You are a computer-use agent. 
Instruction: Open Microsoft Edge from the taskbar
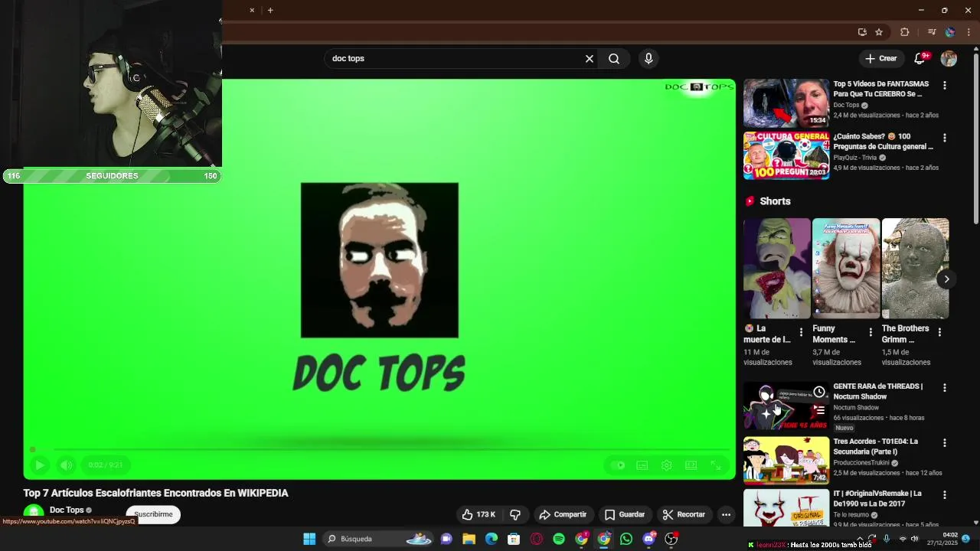click(492, 539)
